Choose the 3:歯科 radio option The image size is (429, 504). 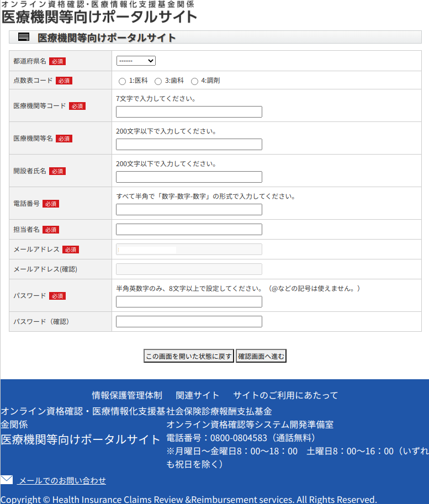pos(158,81)
